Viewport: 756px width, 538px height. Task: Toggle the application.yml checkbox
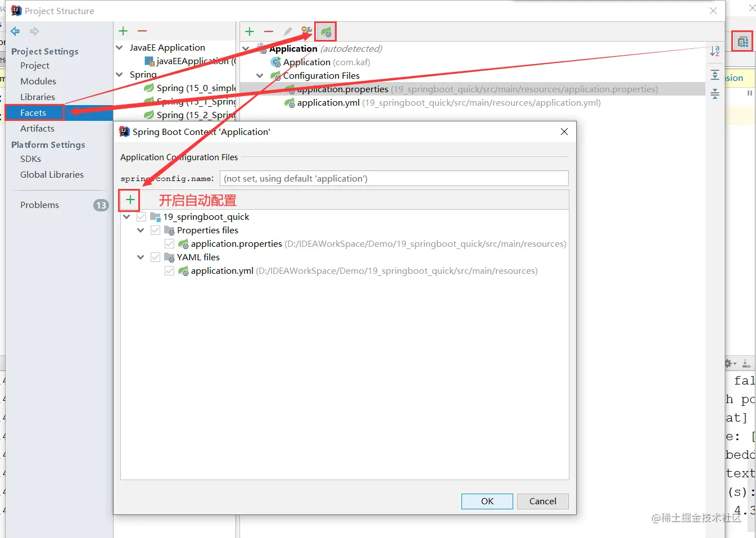pyautogui.click(x=170, y=271)
